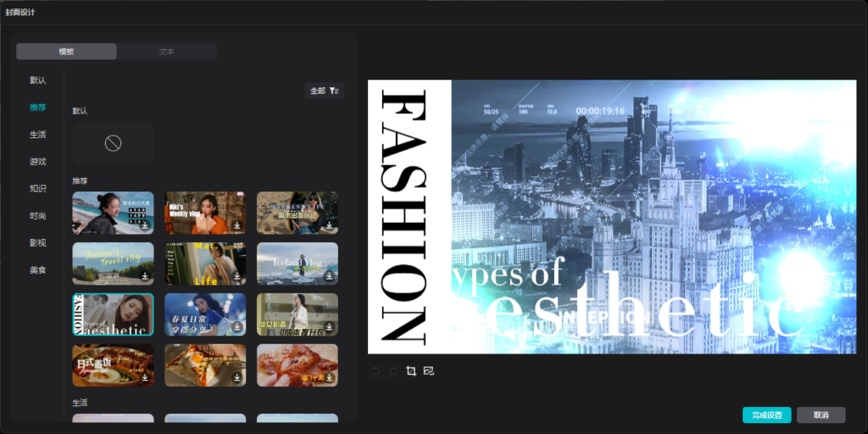Select the 生活 category in sidebar
The image size is (868, 434).
pyautogui.click(x=37, y=135)
